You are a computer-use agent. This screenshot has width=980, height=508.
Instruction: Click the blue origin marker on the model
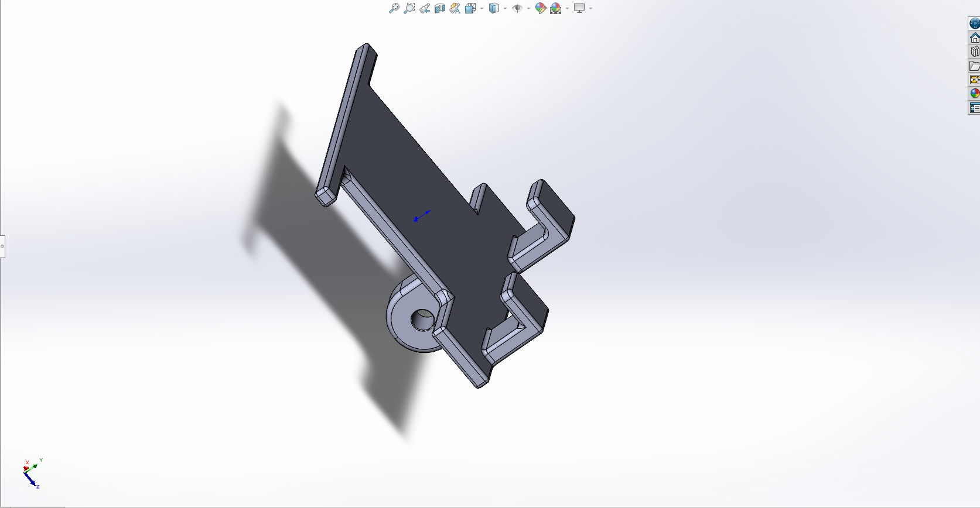[x=416, y=219]
